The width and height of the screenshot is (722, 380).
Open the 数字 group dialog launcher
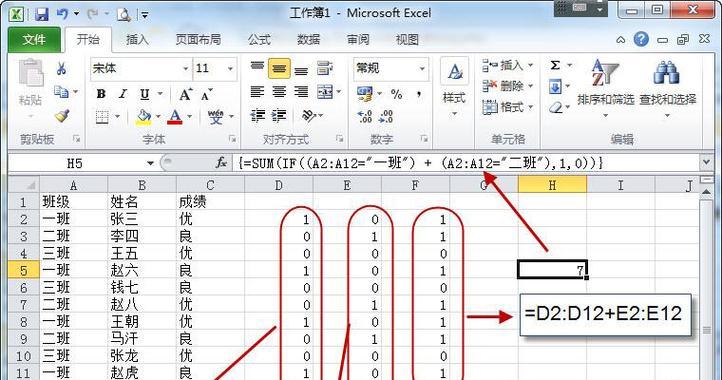tap(424, 139)
